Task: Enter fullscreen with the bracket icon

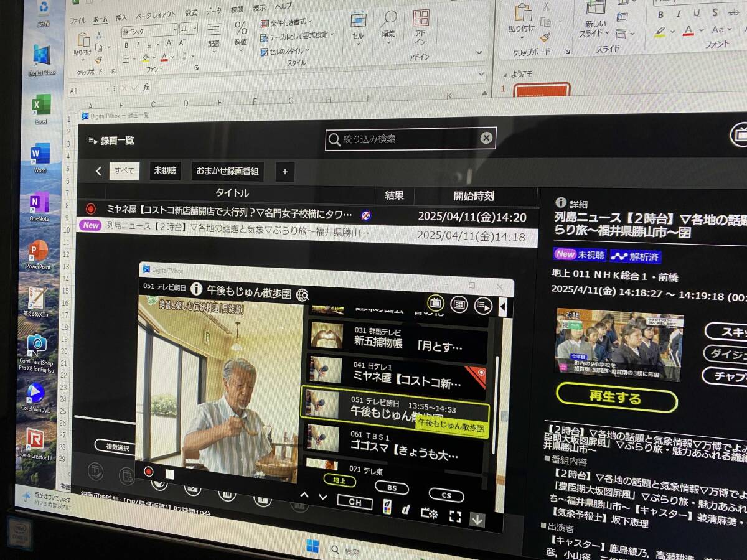Action: pos(455,515)
